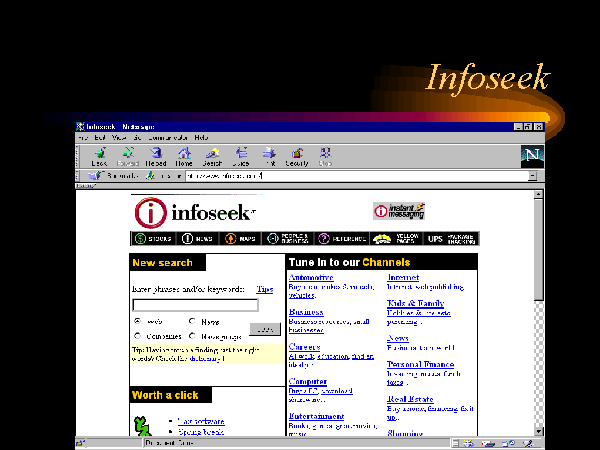The height and width of the screenshot is (450, 600).
Task: Click the Tips link
Action: pyautogui.click(x=264, y=289)
